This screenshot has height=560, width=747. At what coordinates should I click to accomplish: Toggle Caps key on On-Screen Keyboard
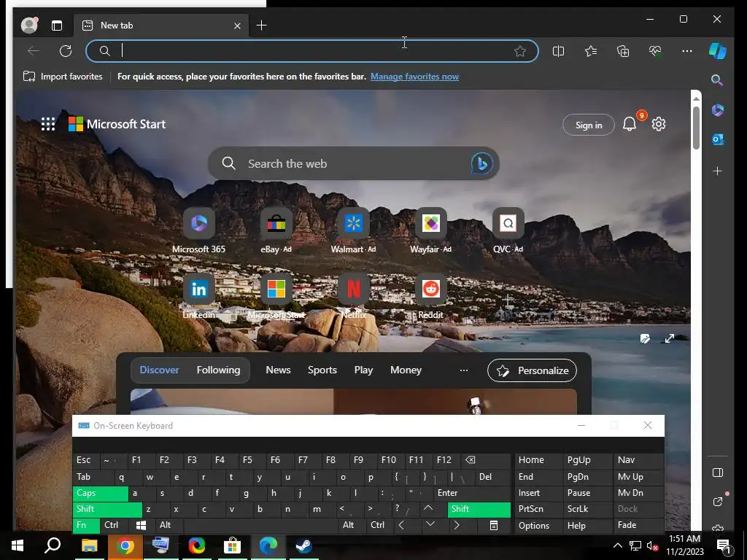click(x=101, y=494)
